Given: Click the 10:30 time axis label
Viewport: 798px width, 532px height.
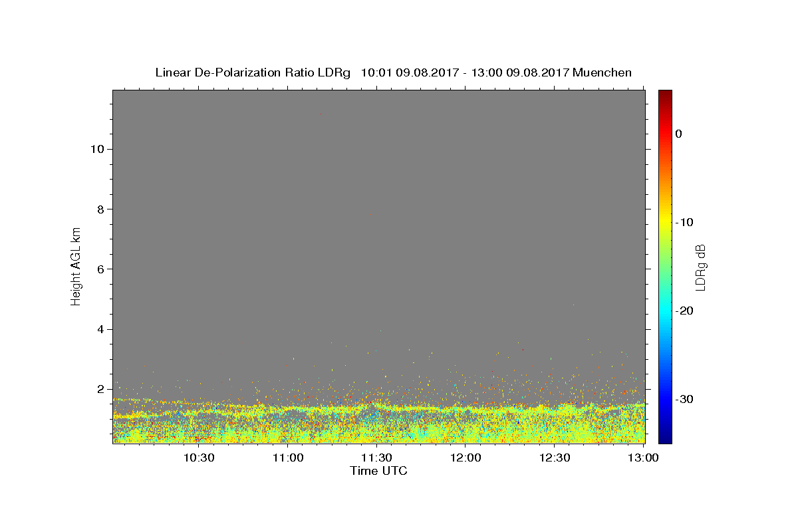Looking at the screenshot, I should (199, 458).
